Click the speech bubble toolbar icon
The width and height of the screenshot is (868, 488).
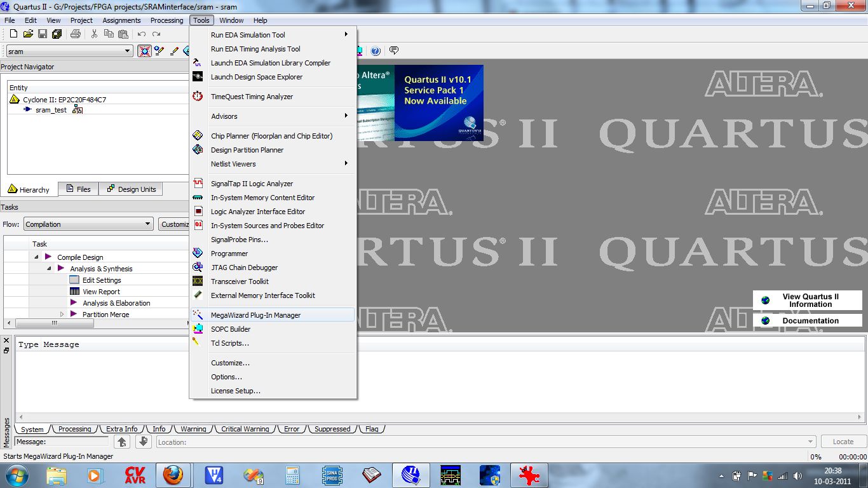point(394,51)
